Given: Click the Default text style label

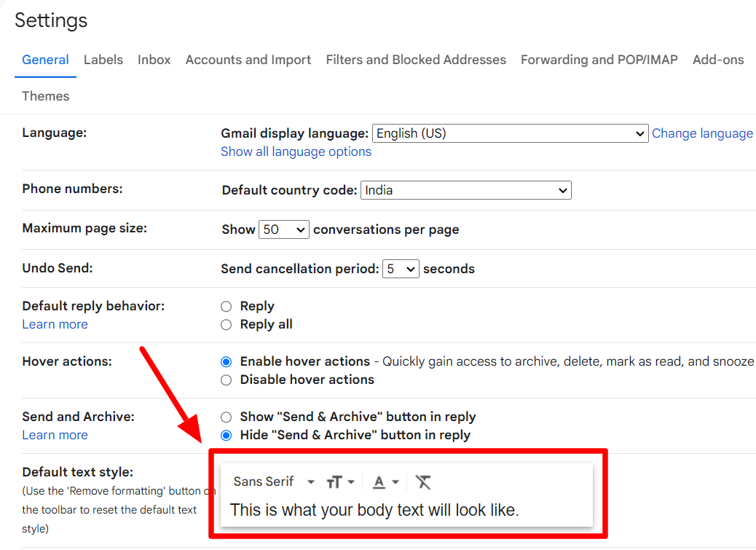Looking at the screenshot, I should pos(78,472).
